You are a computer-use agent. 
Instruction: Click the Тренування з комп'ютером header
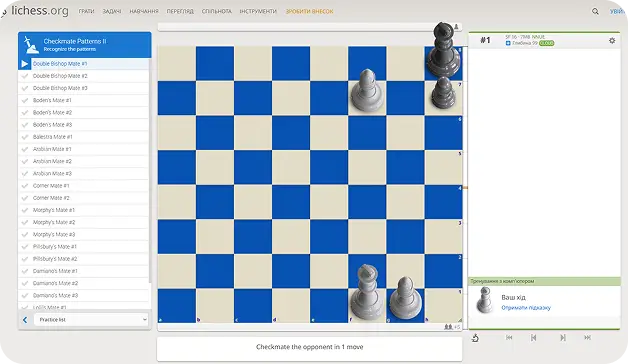(x=544, y=281)
